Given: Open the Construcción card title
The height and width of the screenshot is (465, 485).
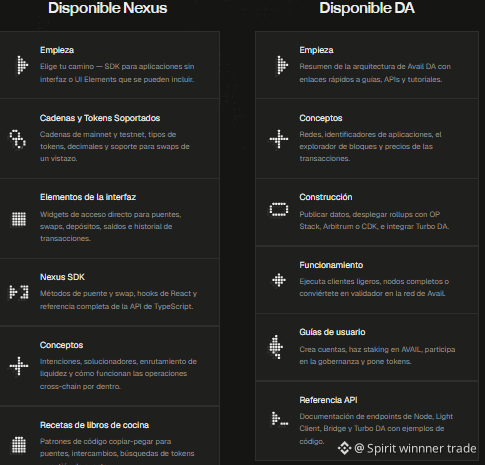Looking at the screenshot, I should pyautogui.click(x=326, y=197).
